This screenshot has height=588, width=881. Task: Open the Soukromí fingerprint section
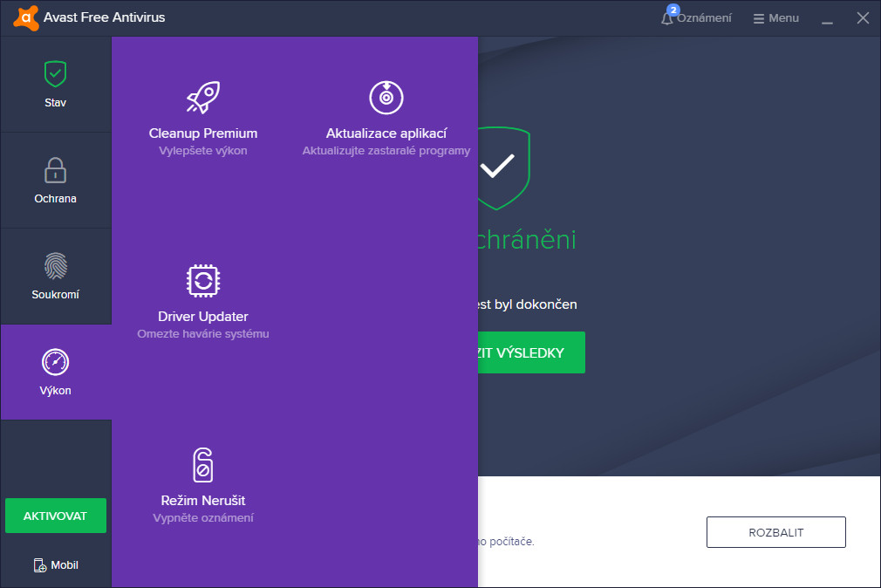point(56,277)
